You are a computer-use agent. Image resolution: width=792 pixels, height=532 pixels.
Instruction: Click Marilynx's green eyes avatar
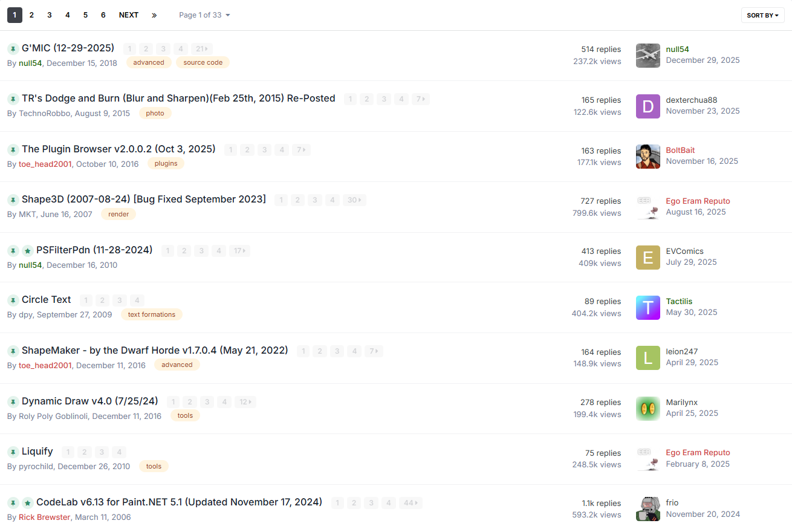coord(648,409)
